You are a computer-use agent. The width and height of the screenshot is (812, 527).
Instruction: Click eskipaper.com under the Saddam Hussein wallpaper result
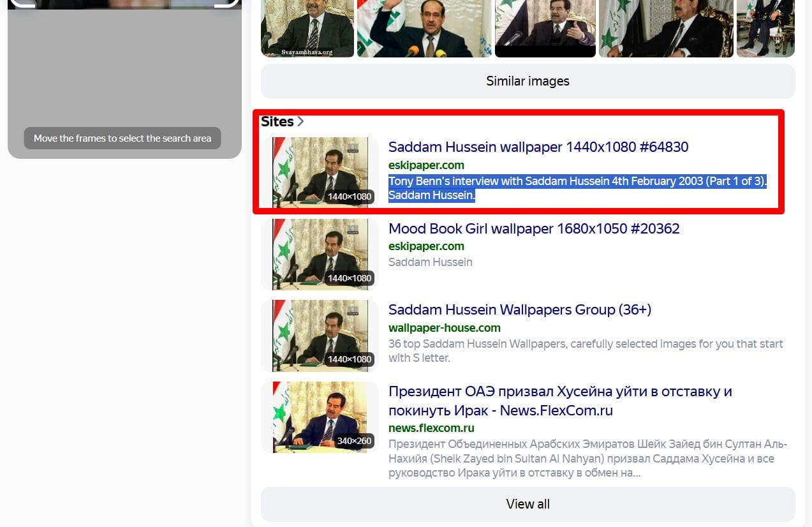tap(426, 165)
